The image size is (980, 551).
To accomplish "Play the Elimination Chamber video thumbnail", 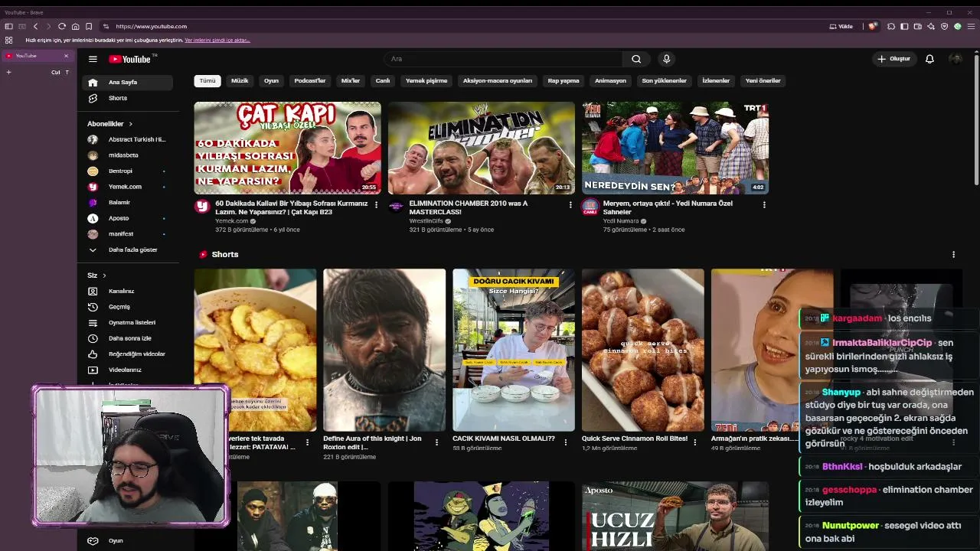I will point(481,148).
